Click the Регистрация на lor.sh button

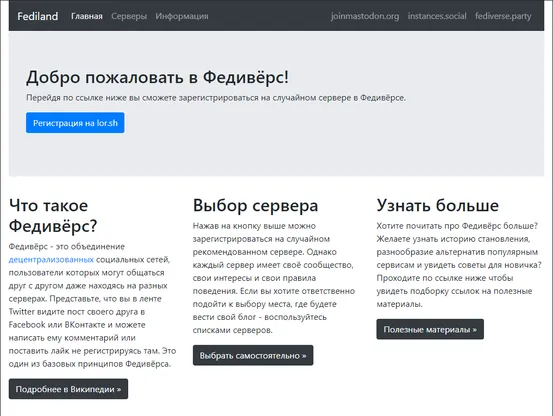(x=75, y=123)
